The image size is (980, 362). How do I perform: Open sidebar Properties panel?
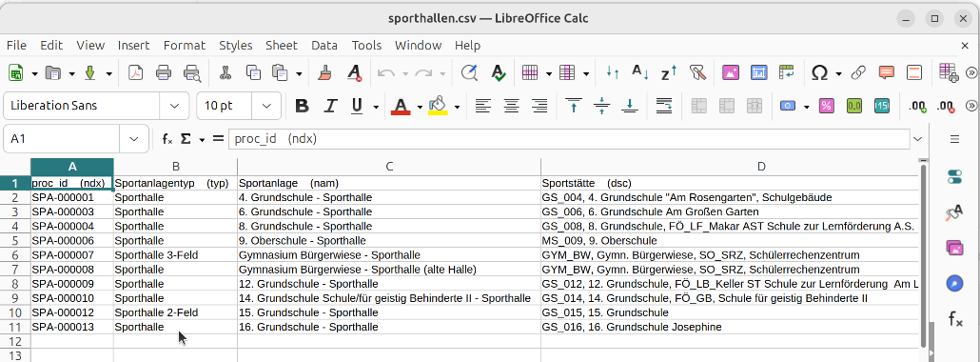tap(954, 177)
